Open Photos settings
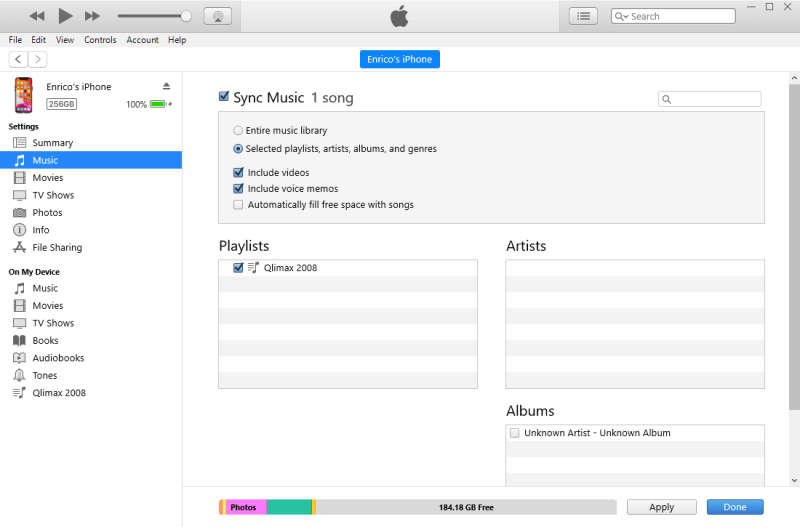Image resolution: width=800 pixels, height=527 pixels. click(x=91, y=212)
